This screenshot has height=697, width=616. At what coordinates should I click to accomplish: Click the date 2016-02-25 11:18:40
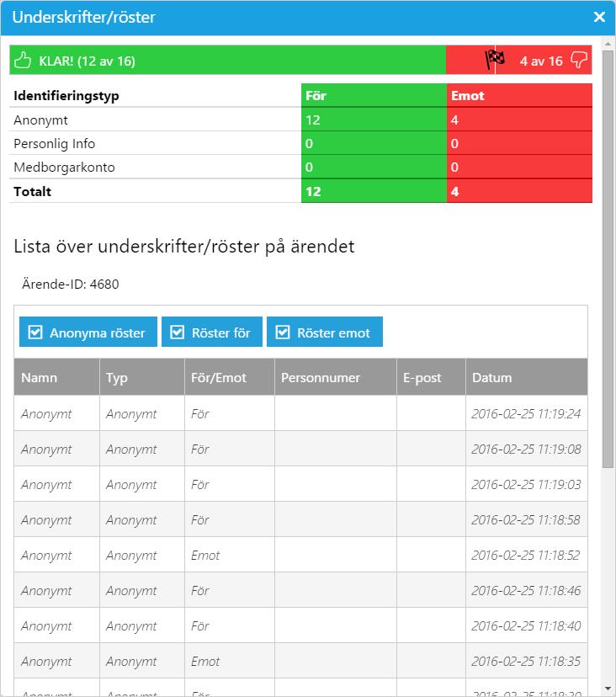tap(526, 626)
